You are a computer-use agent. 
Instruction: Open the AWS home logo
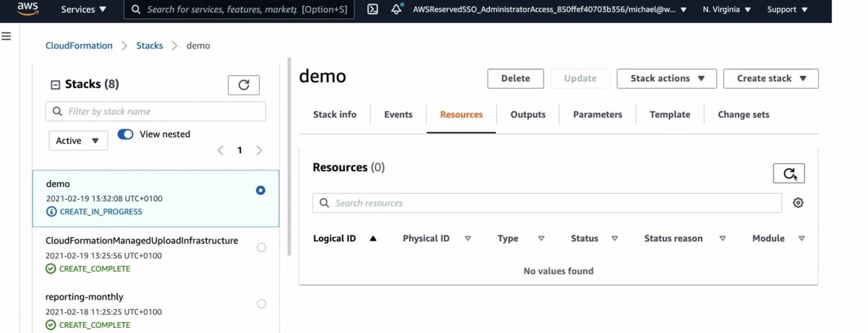[x=26, y=9]
